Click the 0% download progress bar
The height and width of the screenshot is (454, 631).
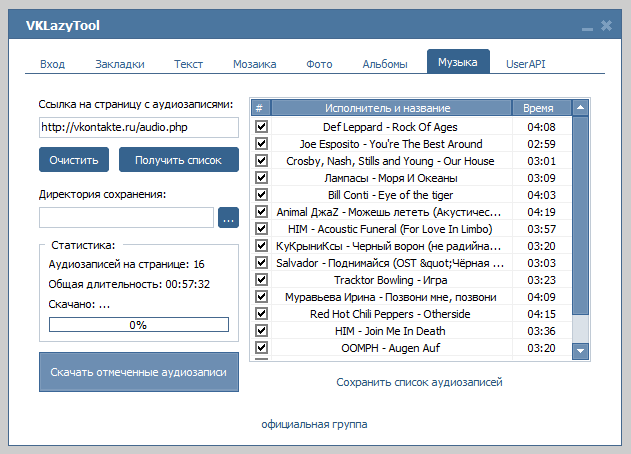point(139,324)
